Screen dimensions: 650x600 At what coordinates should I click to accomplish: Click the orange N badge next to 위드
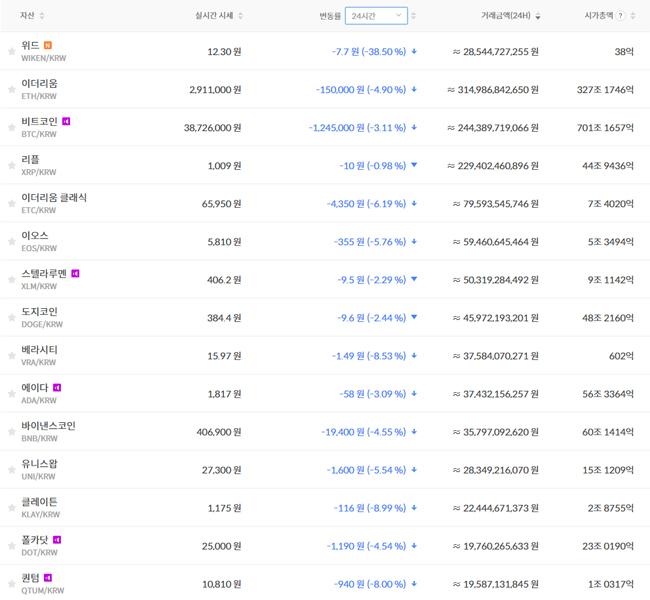tap(48, 45)
